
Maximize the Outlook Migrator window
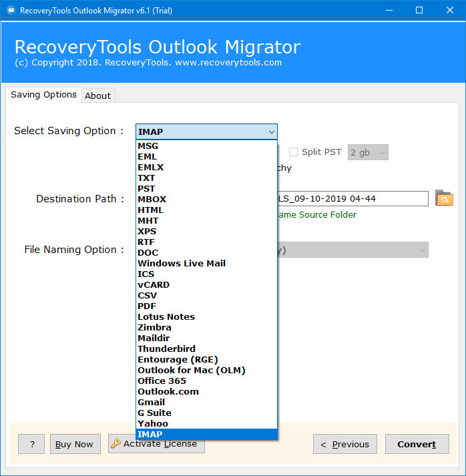coord(419,10)
